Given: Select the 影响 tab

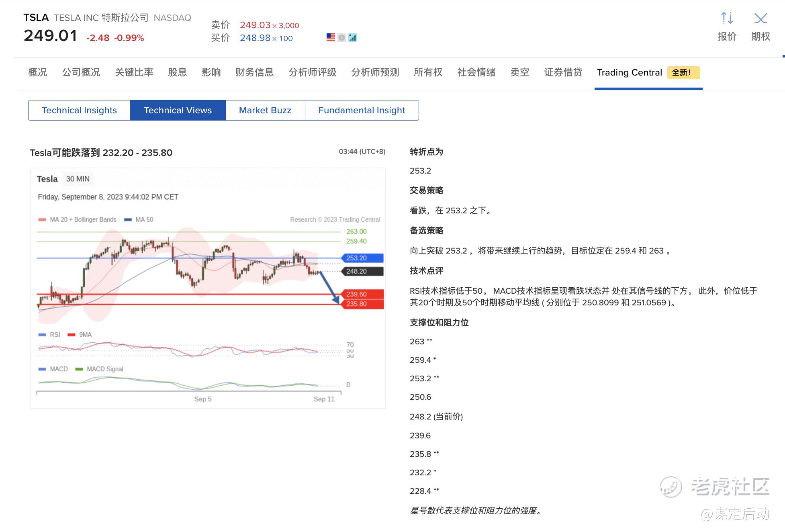Looking at the screenshot, I should click(x=211, y=72).
